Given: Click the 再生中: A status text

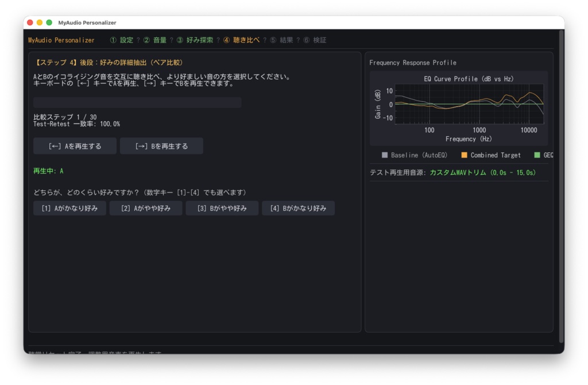Looking at the screenshot, I should pyautogui.click(x=48, y=171).
